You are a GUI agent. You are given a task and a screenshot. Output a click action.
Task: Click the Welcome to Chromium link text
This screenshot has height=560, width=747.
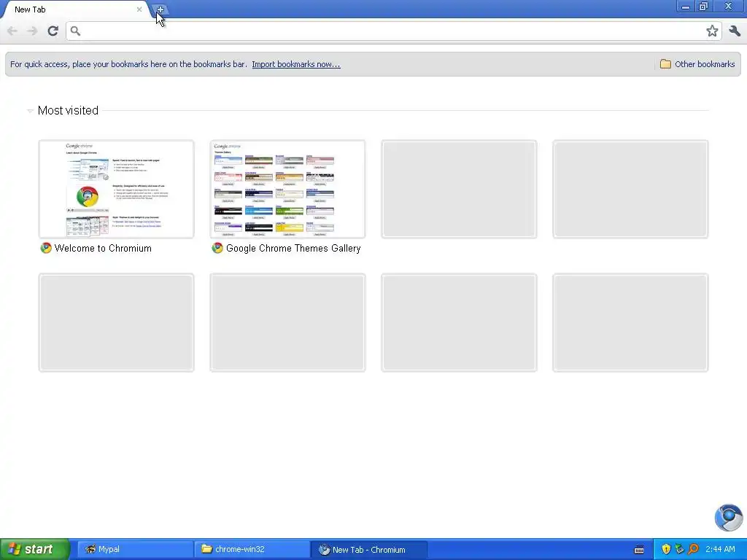point(103,248)
